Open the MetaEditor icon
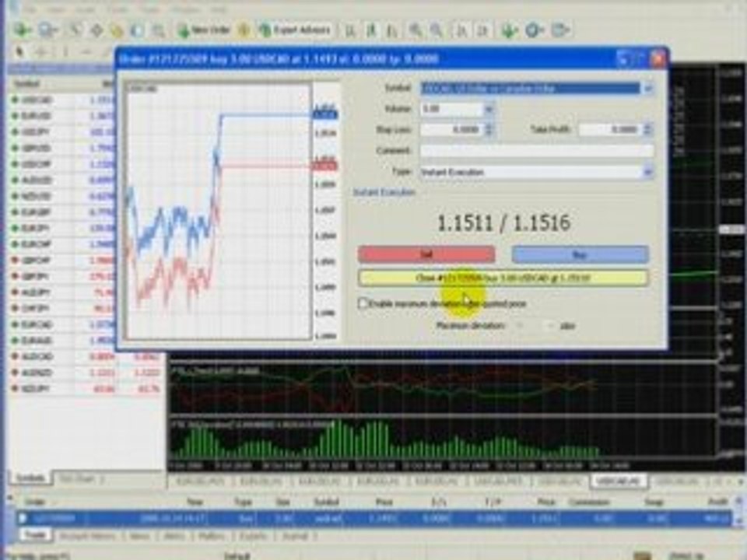 pyautogui.click(x=244, y=30)
